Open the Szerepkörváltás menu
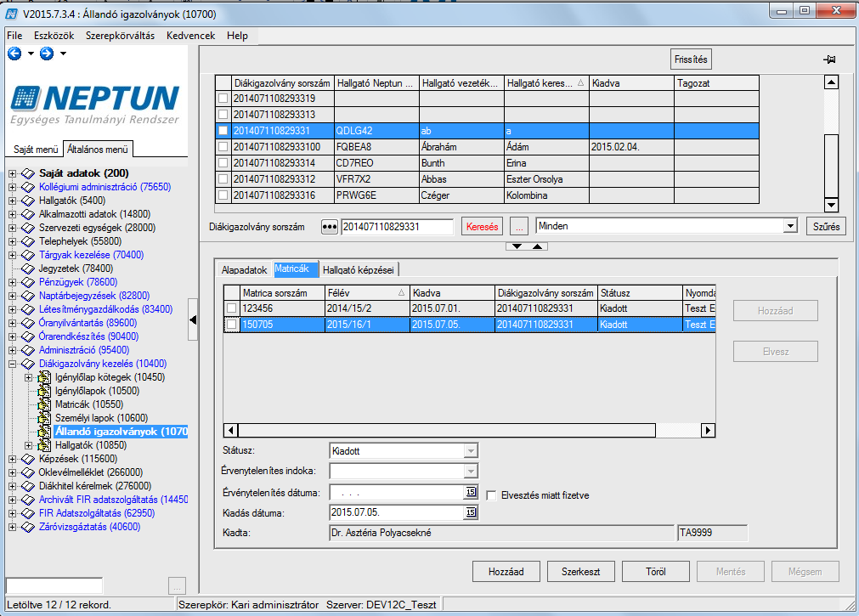The image size is (859, 616). click(120, 36)
